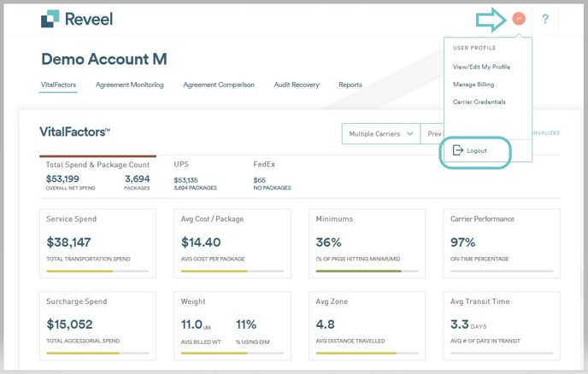Screen dimensions: 588x374
Task: Click the Demo Account M heading
Action: [104, 59]
